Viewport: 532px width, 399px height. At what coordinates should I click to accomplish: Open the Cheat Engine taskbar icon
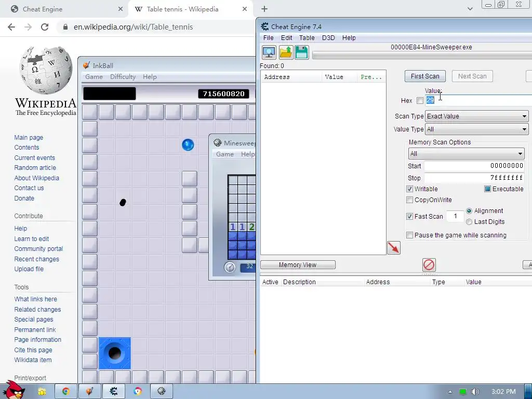114,392
